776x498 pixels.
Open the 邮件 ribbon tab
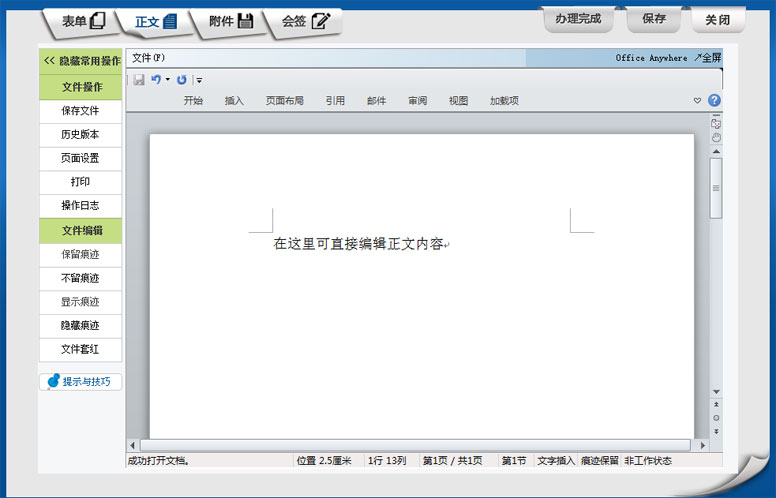coord(376,100)
